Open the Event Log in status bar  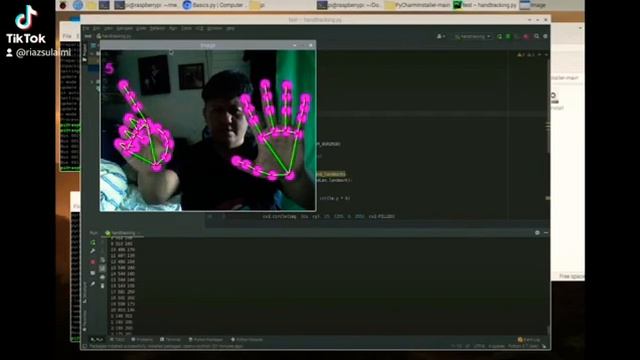tap(529, 340)
